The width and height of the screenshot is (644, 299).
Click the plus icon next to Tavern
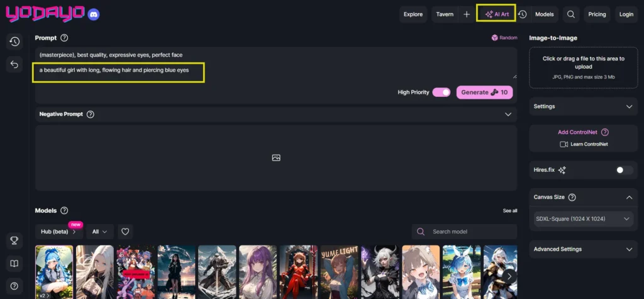467,14
